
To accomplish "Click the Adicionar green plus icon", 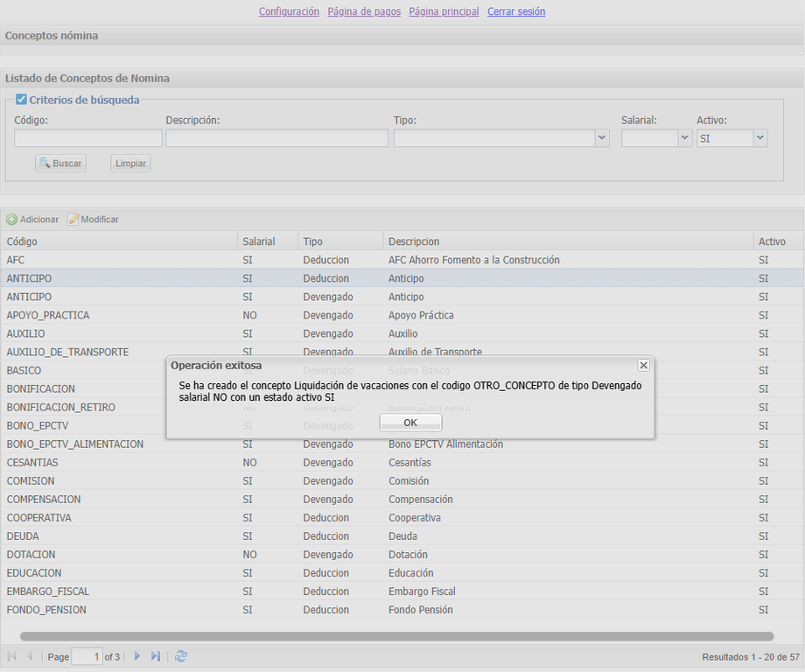I will [12, 220].
